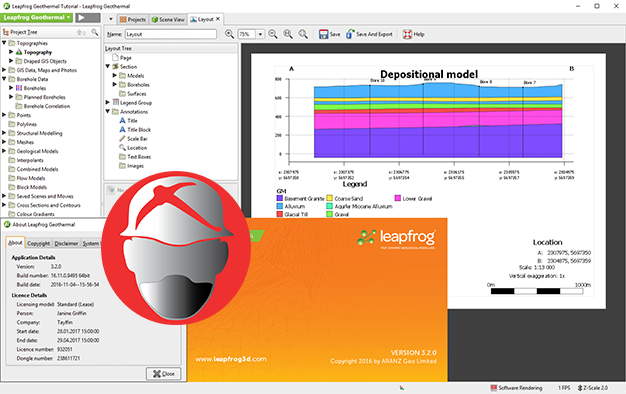Viewport: 626px width, 394px height.
Task: Select the Layout tab
Action: (x=202, y=19)
